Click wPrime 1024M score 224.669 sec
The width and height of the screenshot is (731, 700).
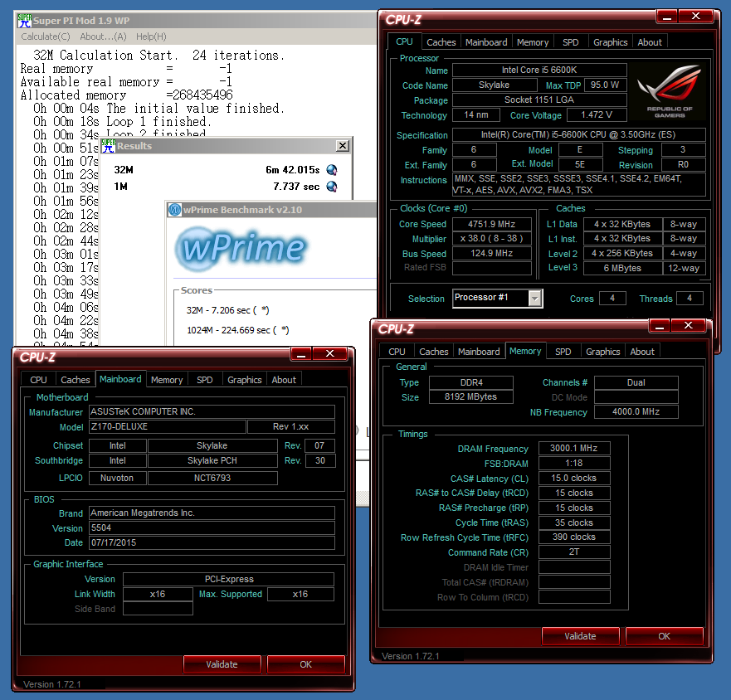238,330
